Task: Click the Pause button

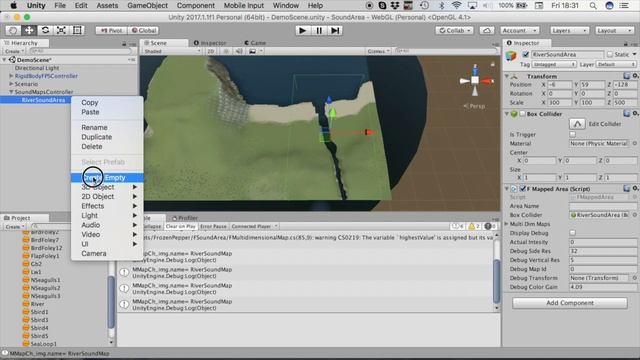Action: click(x=319, y=31)
